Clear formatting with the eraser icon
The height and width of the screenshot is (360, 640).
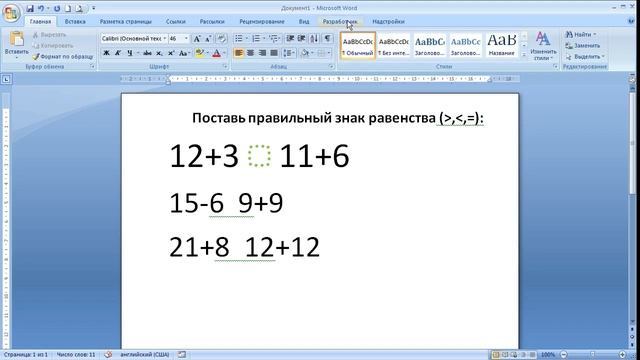tap(222, 39)
